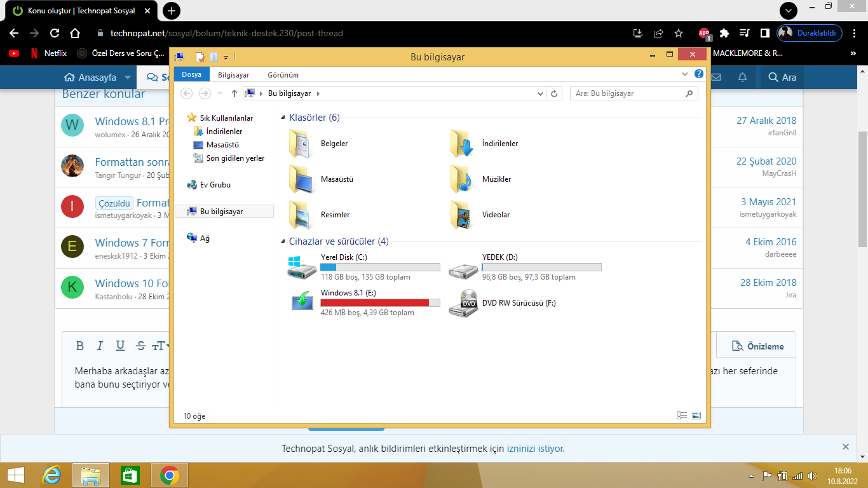868x488 pixels.
Task: Open Windows Store from the taskbar
Action: pyautogui.click(x=130, y=475)
